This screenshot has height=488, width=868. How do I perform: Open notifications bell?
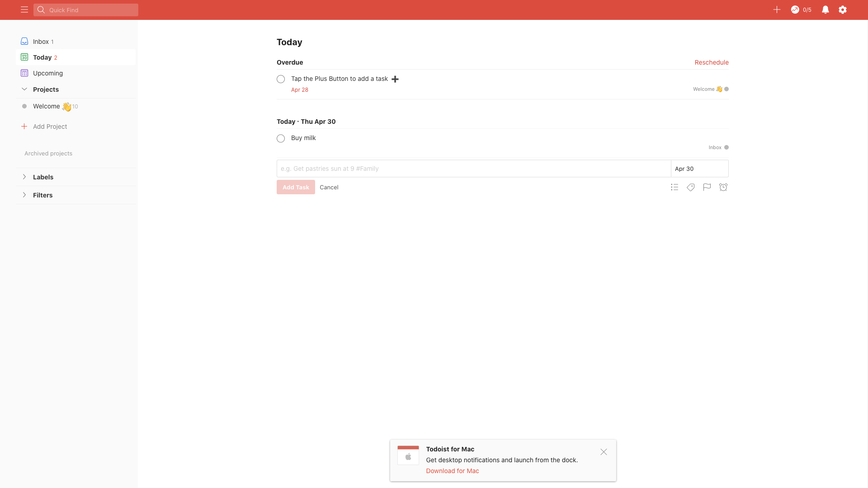pyautogui.click(x=825, y=9)
